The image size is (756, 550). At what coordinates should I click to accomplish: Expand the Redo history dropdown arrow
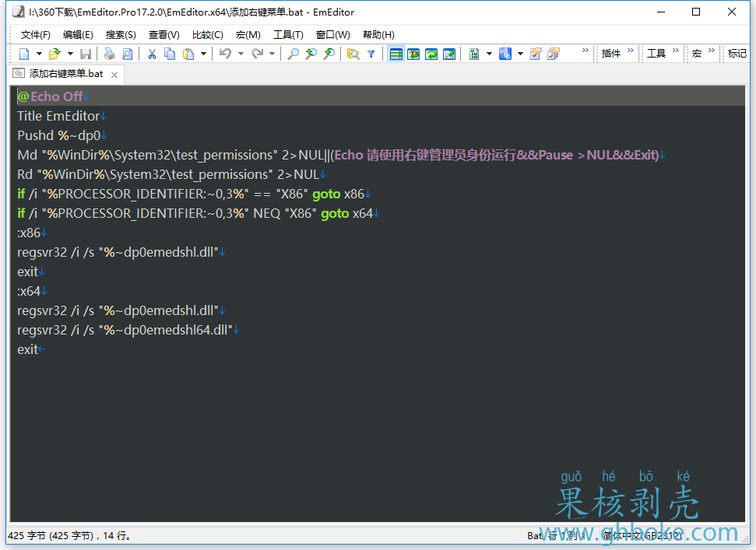(x=272, y=54)
